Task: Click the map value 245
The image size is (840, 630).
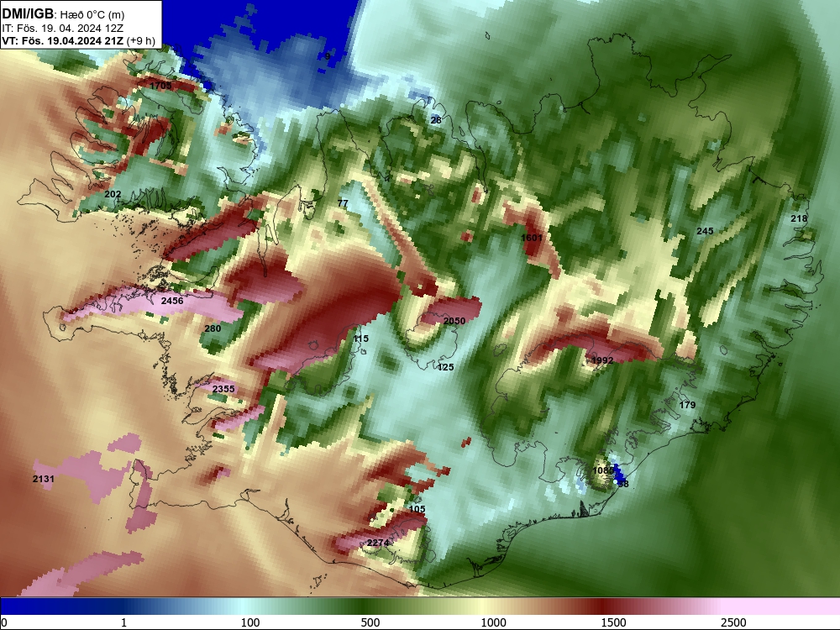Action: point(705,231)
